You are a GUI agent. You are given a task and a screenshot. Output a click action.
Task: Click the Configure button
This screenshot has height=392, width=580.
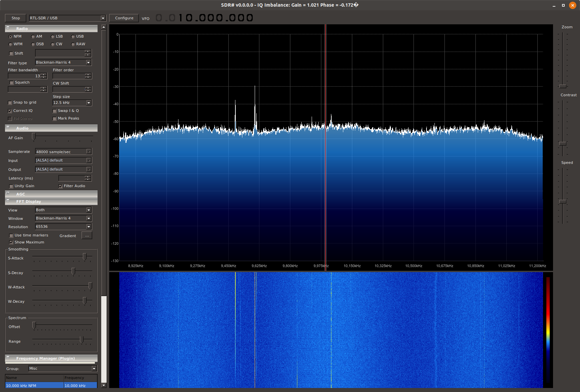click(124, 18)
